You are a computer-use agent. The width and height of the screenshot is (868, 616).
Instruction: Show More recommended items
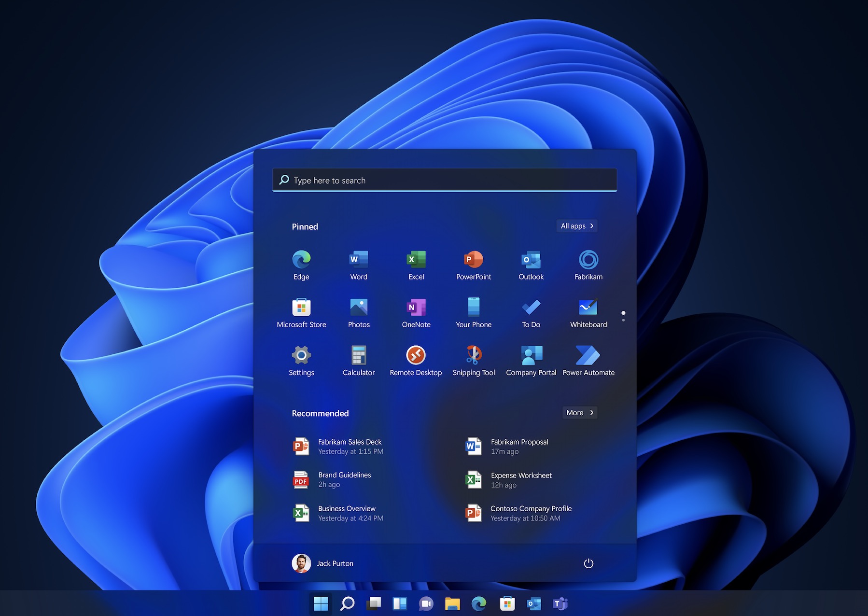579,412
